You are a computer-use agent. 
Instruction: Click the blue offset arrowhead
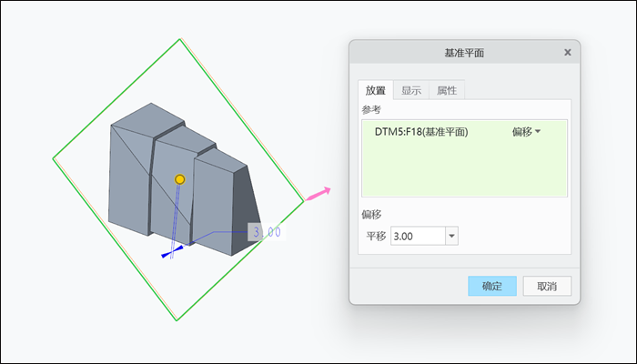(171, 252)
